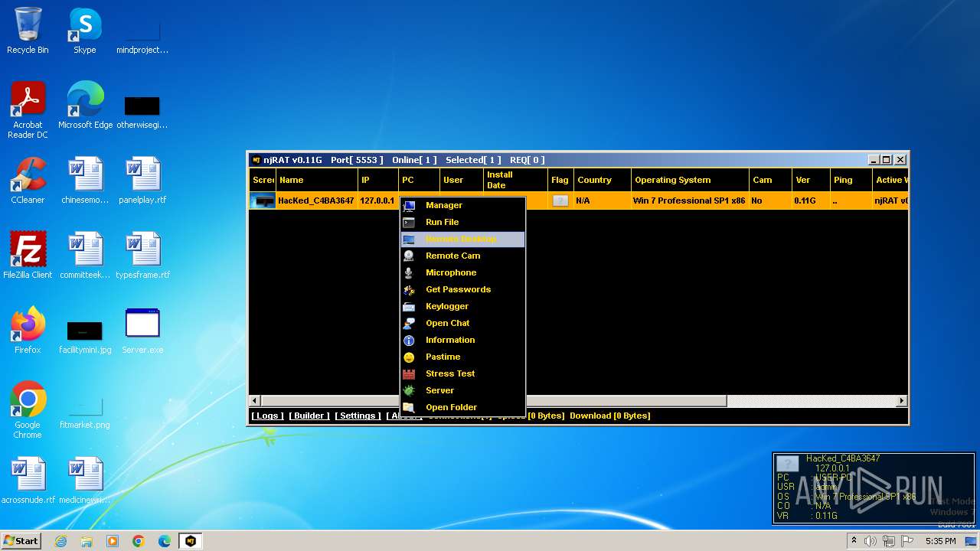This screenshot has height=551, width=980.
Task: Choose Microphone from context menu
Action: (x=462, y=272)
